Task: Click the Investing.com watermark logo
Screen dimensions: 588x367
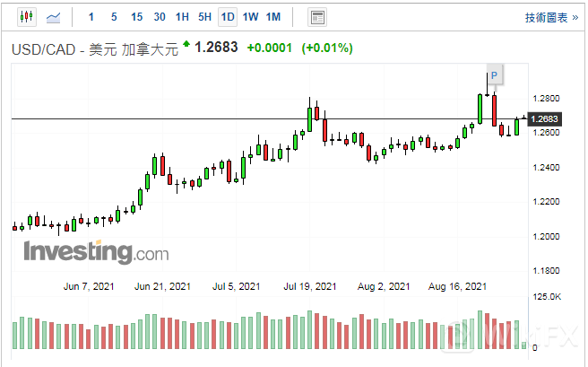Action: click(x=96, y=251)
